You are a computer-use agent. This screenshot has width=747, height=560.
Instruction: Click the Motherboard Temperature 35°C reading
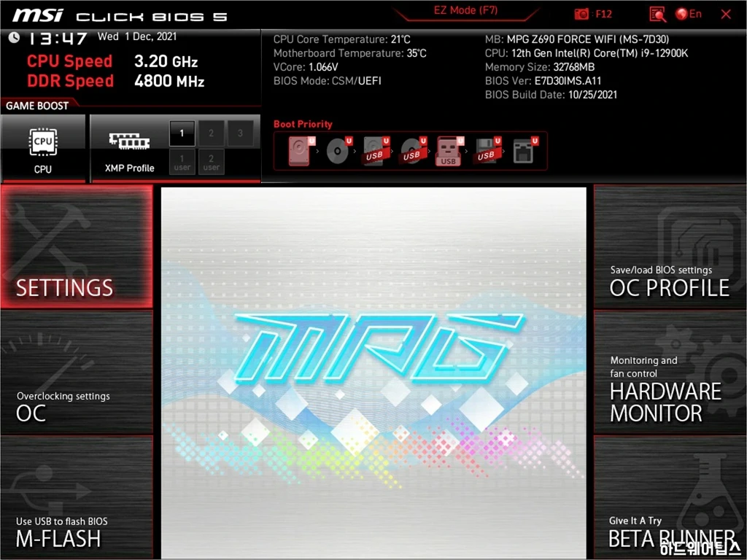click(349, 53)
